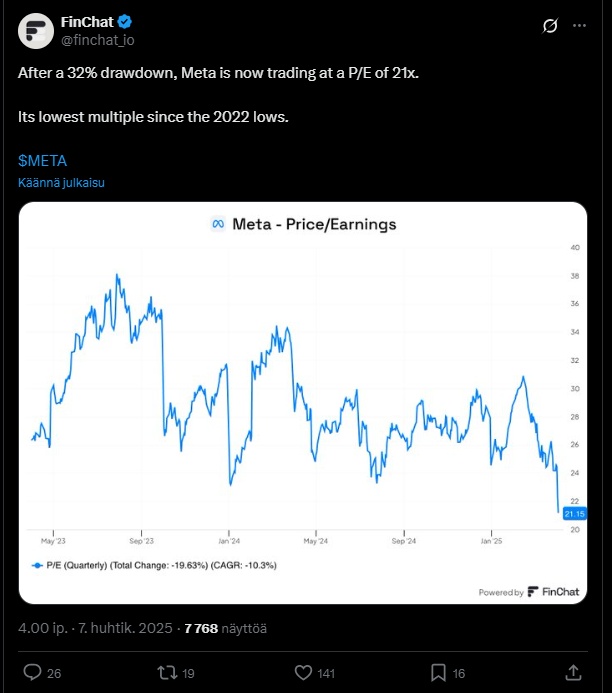Open the Meta Price/Earnings chart image
The image size is (612, 693).
tap(302, 400)
